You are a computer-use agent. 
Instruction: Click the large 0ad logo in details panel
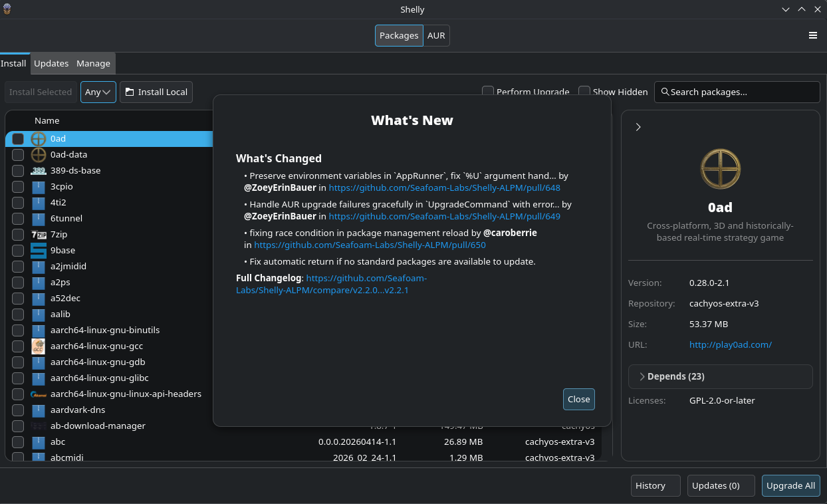(720, 169)
